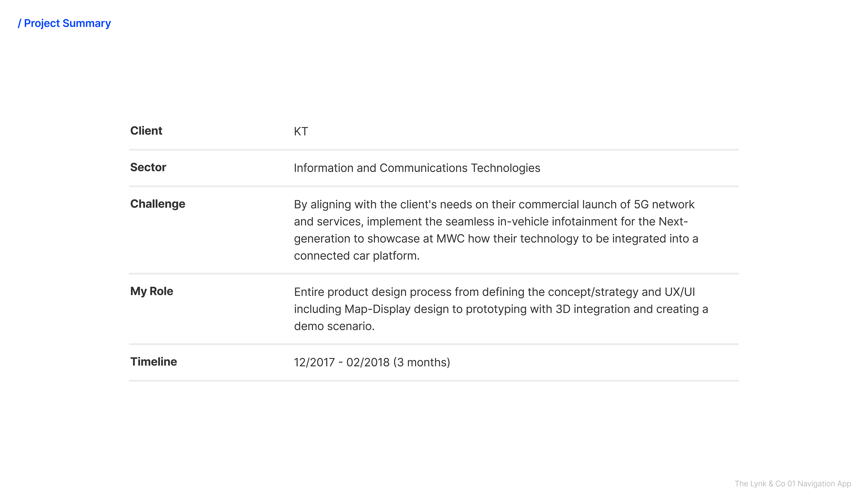Select the My Role label
868x503 pixels.
151,291
